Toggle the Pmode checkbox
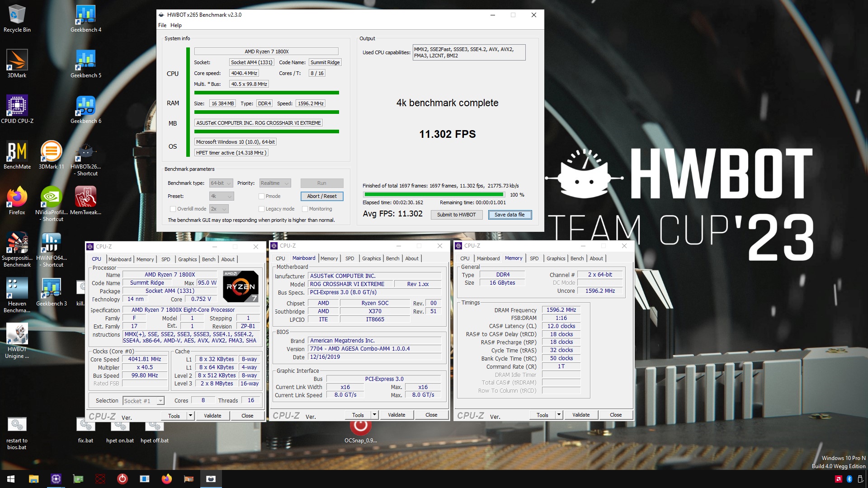Image resolution: width=868 pixels, height=488 pixels. (x=262, y=196)
